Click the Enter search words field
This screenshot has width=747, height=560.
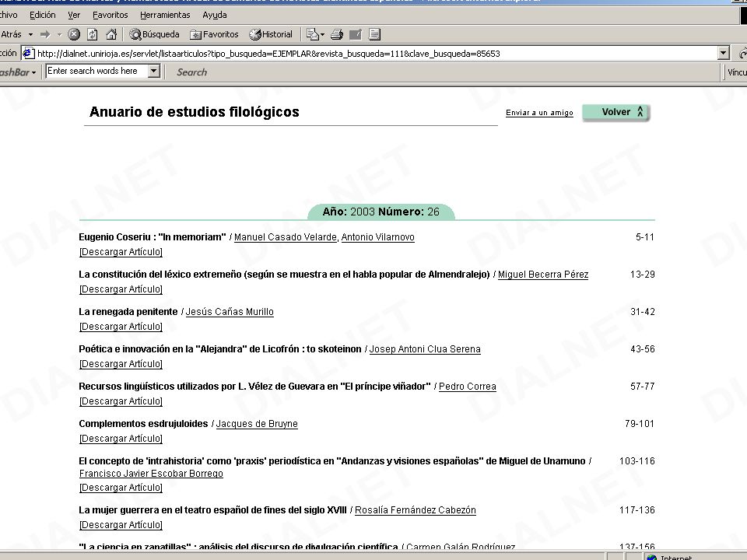tap(96, 72)
